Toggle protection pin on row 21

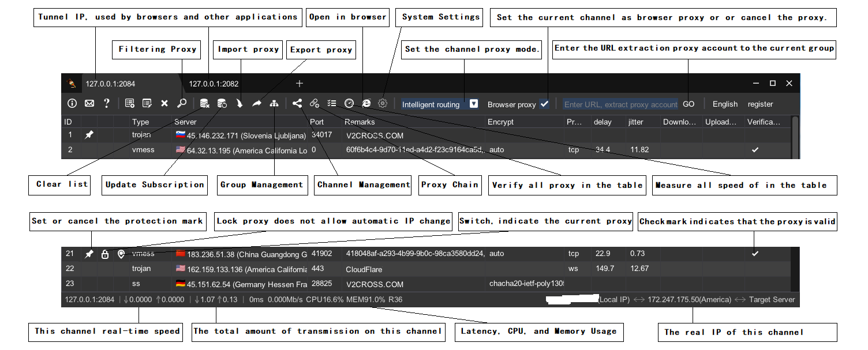(x=89, y=254)
